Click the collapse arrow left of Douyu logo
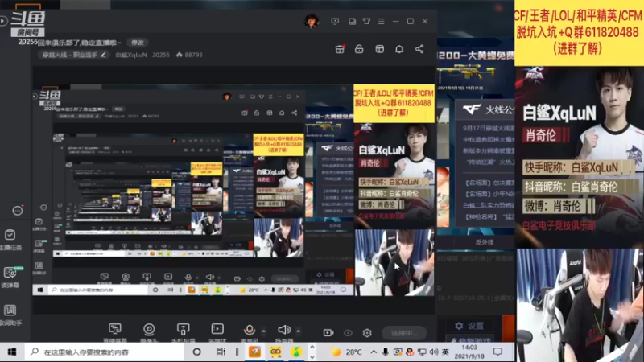The image size is (644, 362). click(x=3, y=21)
